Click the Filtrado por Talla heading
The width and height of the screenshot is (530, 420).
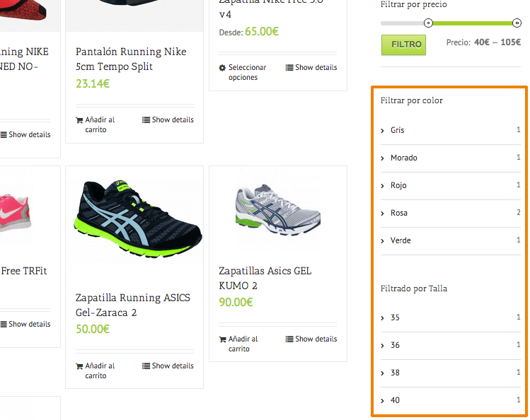(414, 288)
